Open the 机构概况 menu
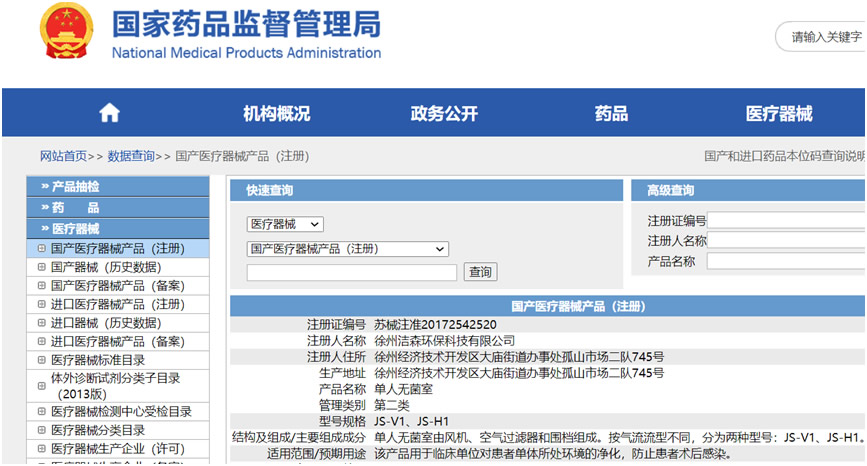867x466 pixels. click(276, 113)
